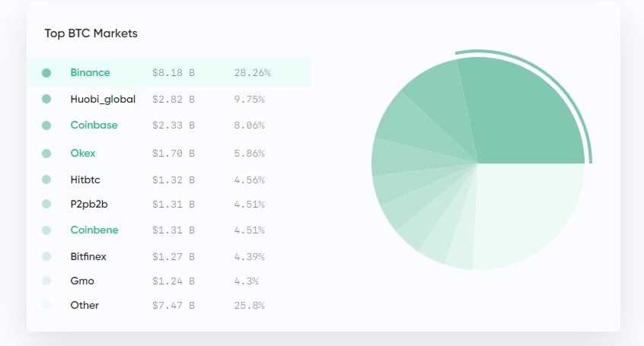
Task: Open the Coinbene market link
Action: [x=94, y=230]
